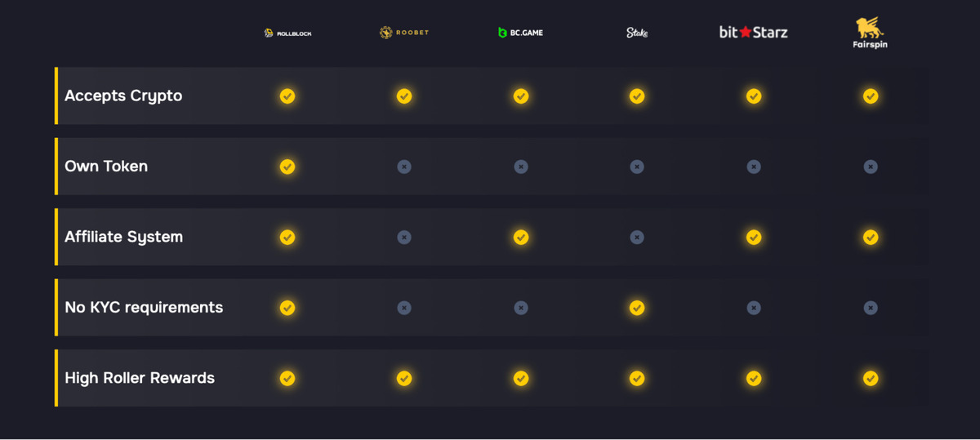This screenshot has width=980, height=440.
Task: Click Affiliate System checkmark under bitStarz
Action: coord(754,238)
